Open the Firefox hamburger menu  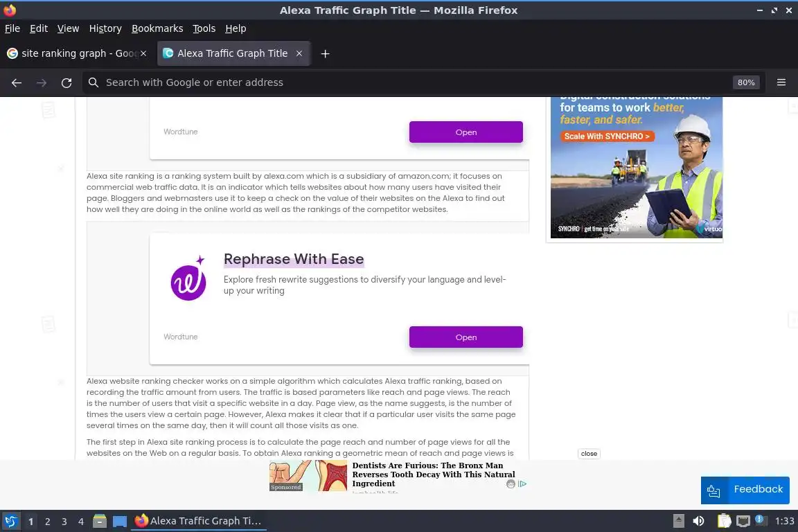point(781,82)
